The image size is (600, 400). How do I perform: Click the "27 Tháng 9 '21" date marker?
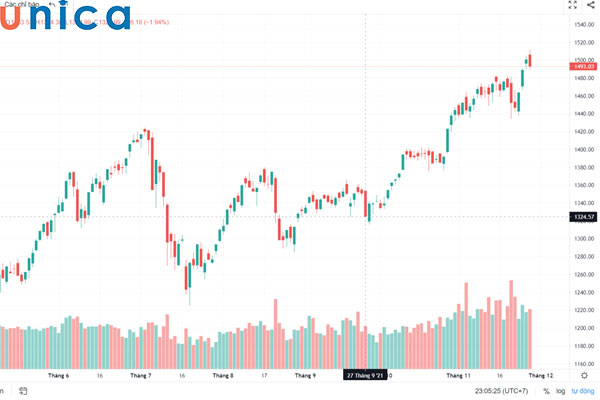pos(366,375)
